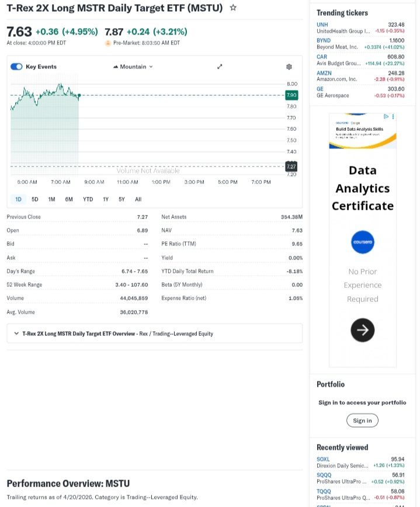Toggle the Key Events switch

(17, 67)
